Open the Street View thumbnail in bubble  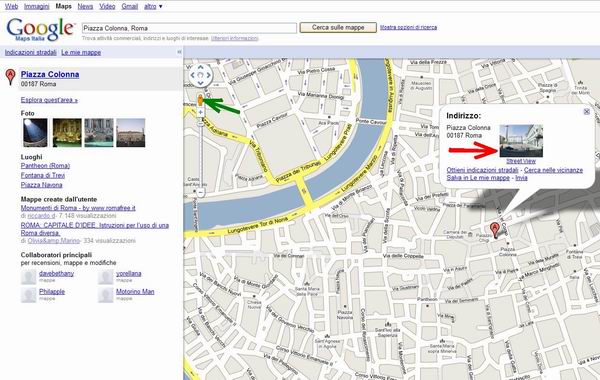(521, 141)
